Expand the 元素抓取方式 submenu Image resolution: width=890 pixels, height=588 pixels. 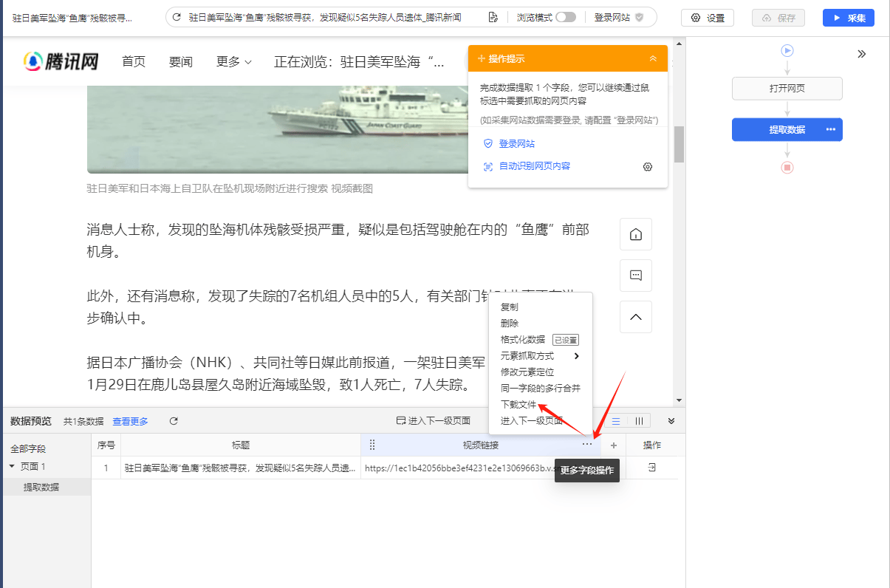(541, 355)
